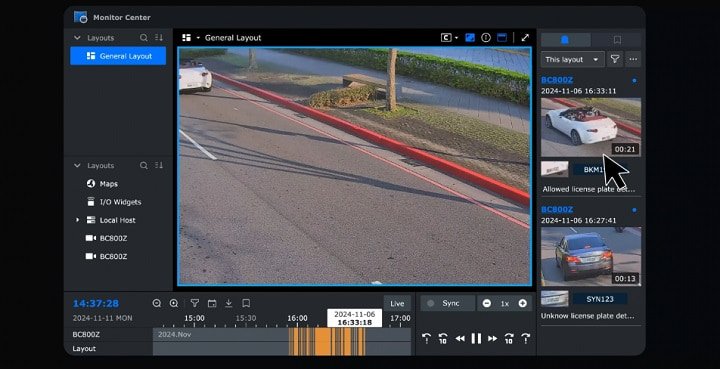This screenshot has height=369, width=720.
Task: Search the Layouts panel above Maps
Action: pos(144,165)
